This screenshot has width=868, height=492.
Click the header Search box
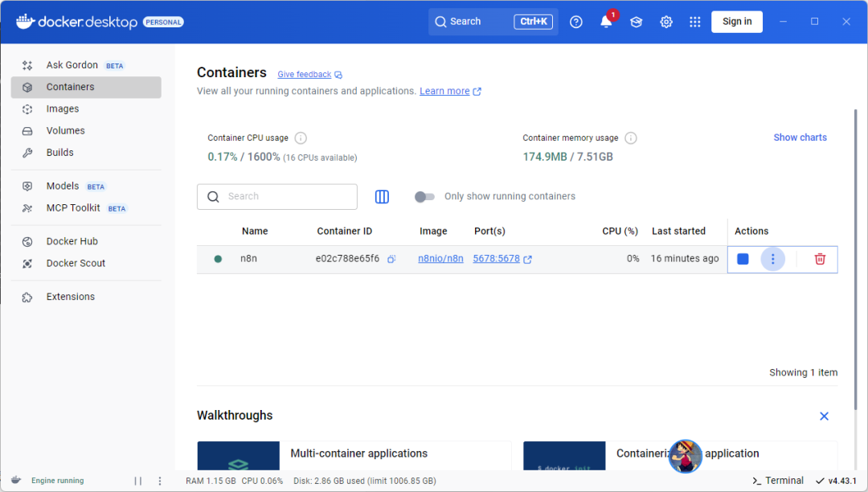pyautogui.click(x=493, y=22)
